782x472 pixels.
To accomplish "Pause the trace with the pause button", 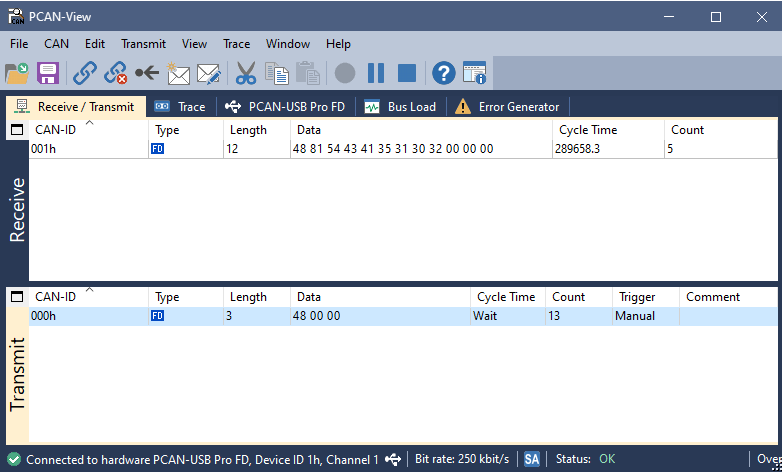I will click(376, 73).
